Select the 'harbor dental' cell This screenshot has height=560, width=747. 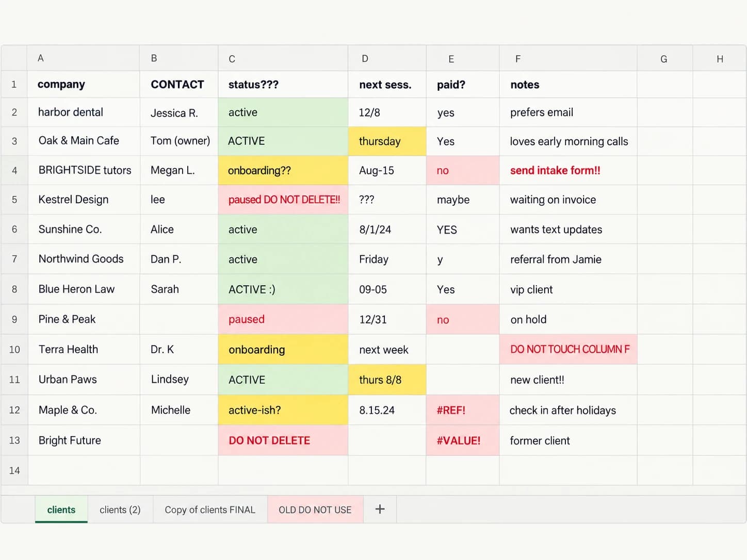tap(84, 112)
